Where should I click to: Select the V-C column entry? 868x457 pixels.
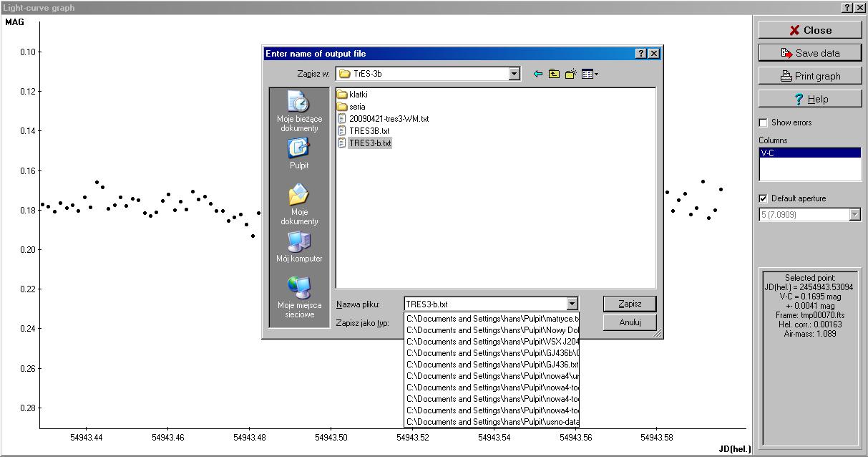809,153
